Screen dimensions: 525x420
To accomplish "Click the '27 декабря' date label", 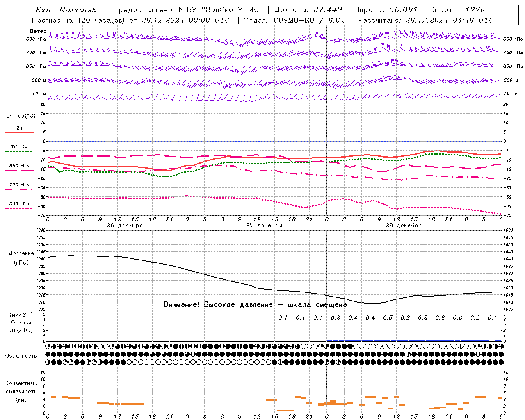I will [x=264, y=226].
